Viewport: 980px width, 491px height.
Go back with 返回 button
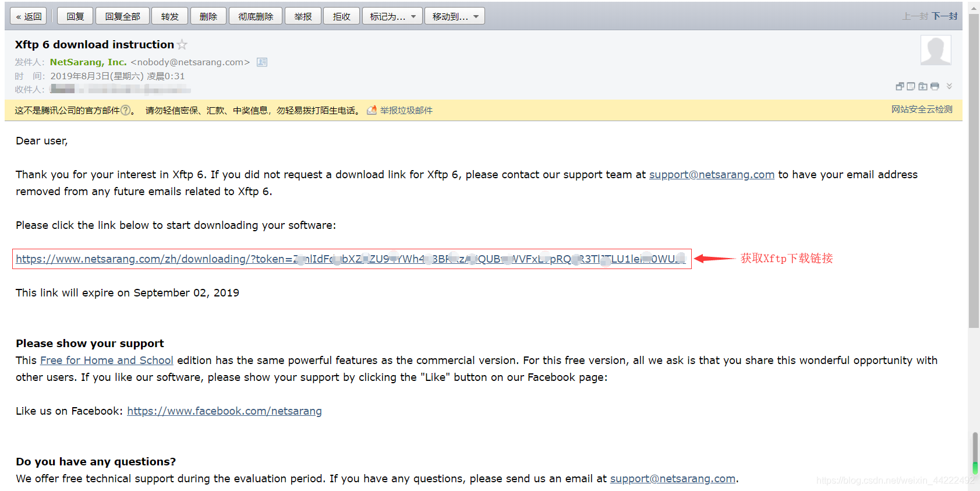(x=29, y=16)
